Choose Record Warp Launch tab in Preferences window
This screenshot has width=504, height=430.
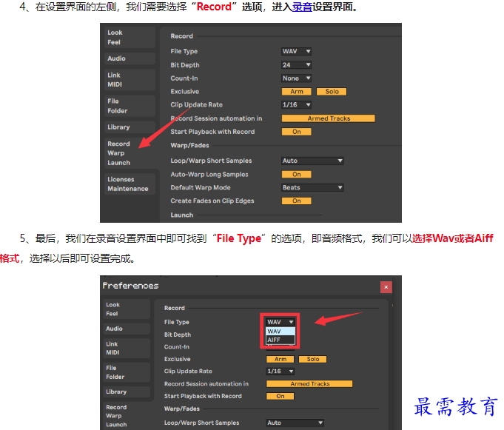tap(127, 416)
